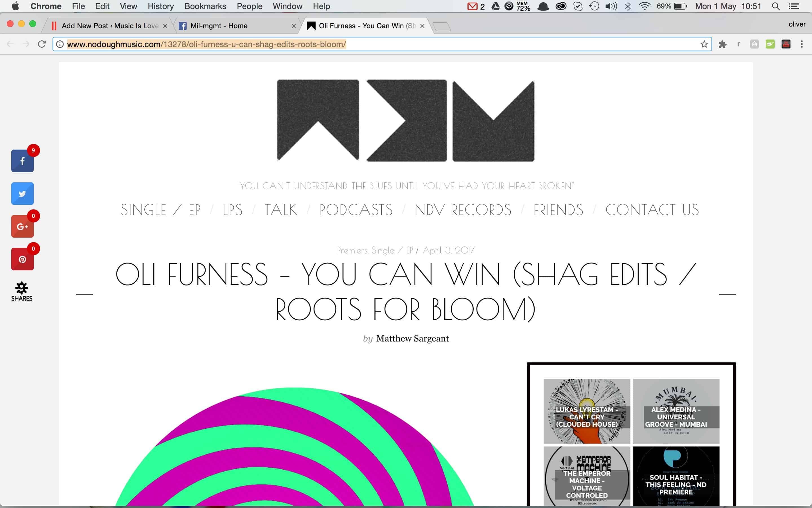Click the April 3, 2017 date
Image resolution: width=812 pixels, height=508 pixels.
click(x=449, y=250)
